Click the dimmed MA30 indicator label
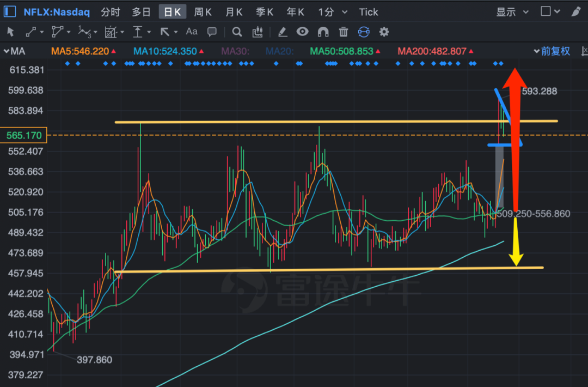The width and height of the screenshot is (588, 387). tap(235, 51)
